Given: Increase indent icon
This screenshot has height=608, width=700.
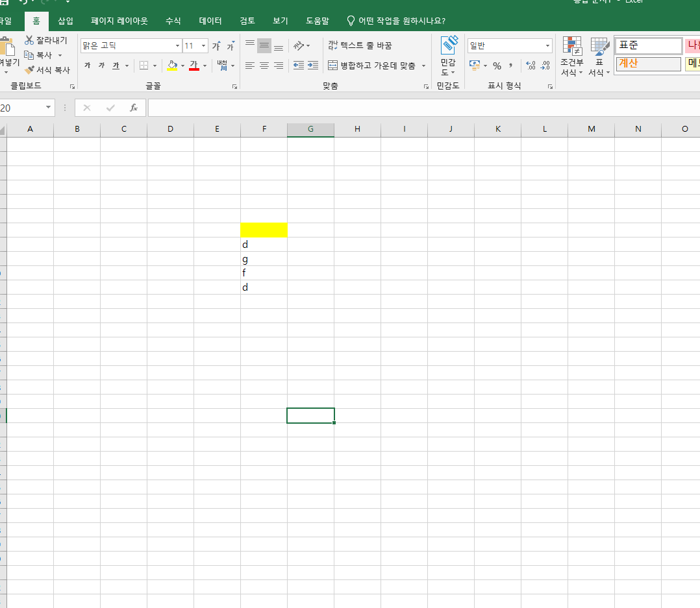Looking at the screenshot, I should tap(313, 66).
